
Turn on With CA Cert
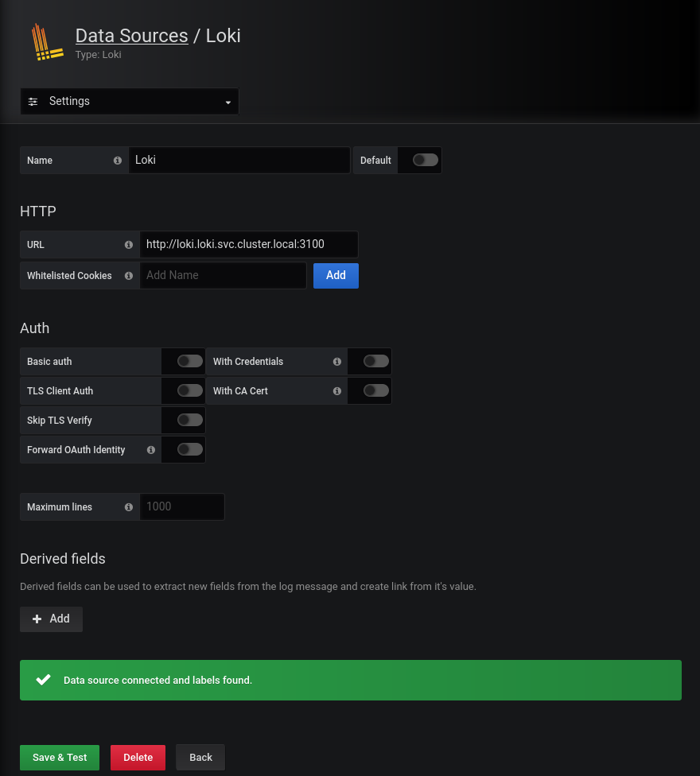click(x=376, y=390)
